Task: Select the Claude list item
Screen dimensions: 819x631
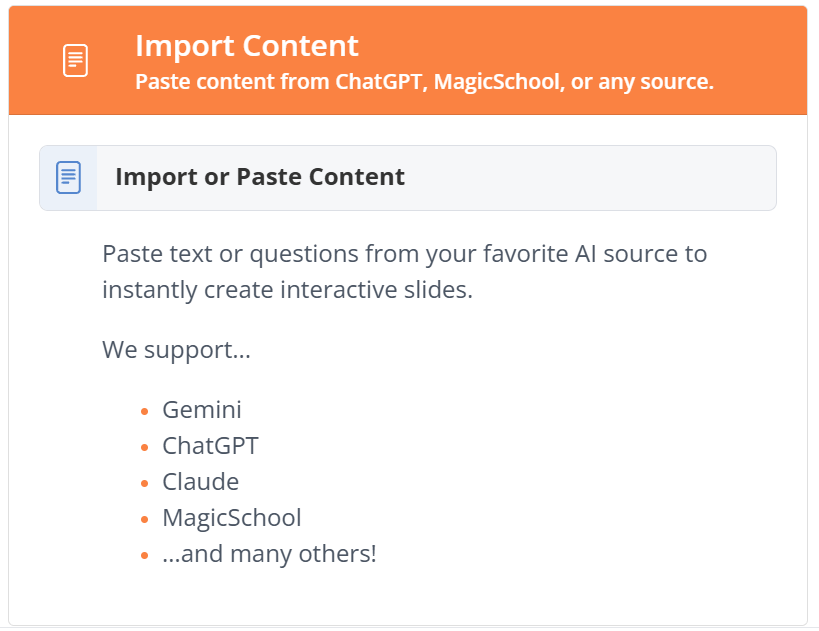Action: coord(201,482)
